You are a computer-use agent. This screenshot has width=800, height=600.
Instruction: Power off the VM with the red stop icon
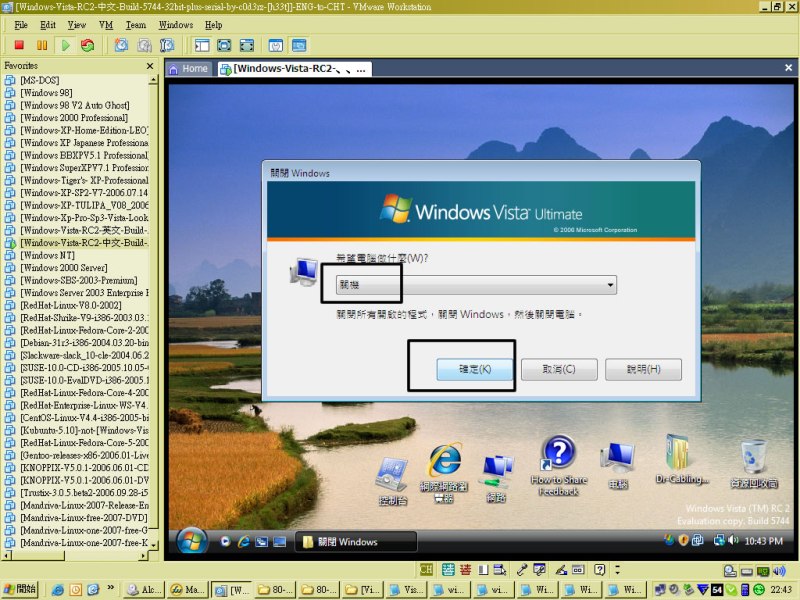click(x=19, y=45)
